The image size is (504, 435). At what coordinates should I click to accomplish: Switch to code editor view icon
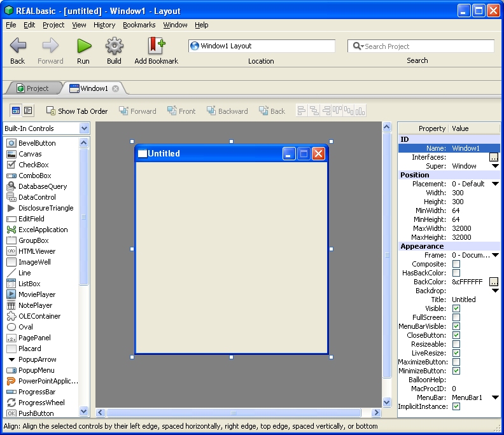[x=28, y=111]
